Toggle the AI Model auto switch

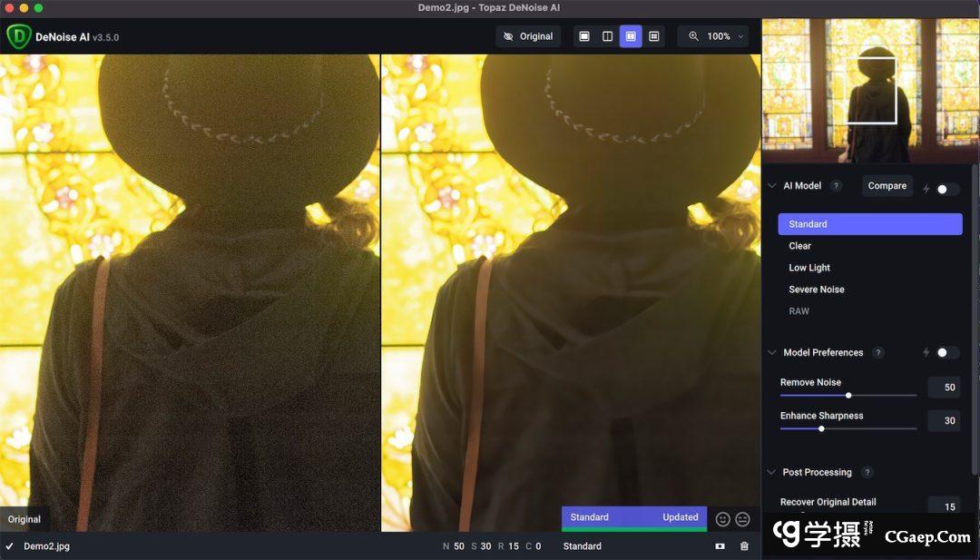tap(946, 189)
